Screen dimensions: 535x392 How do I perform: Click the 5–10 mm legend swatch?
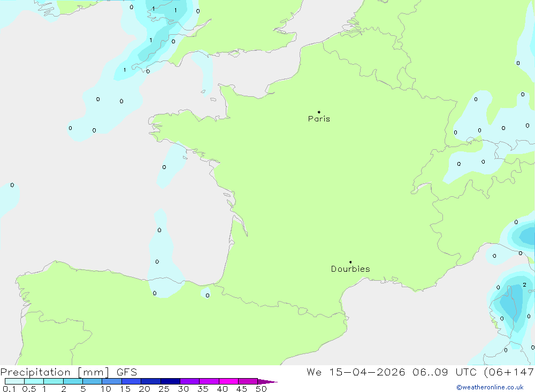coord(93,381)
